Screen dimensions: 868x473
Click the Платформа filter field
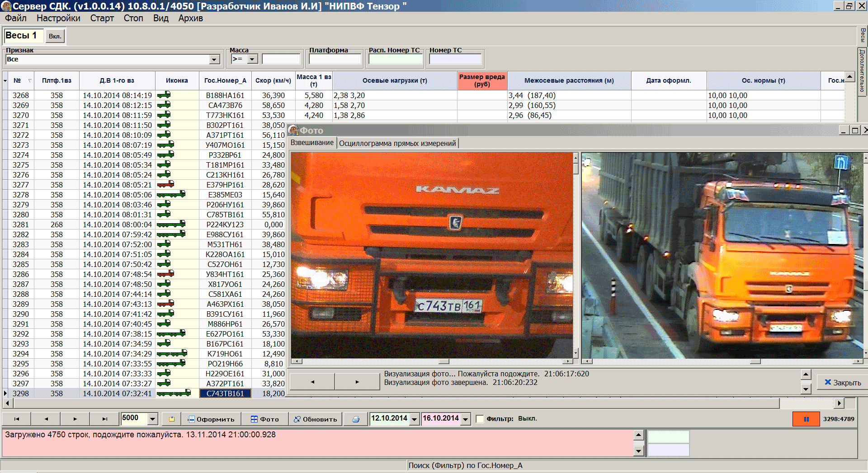(335, 59)
